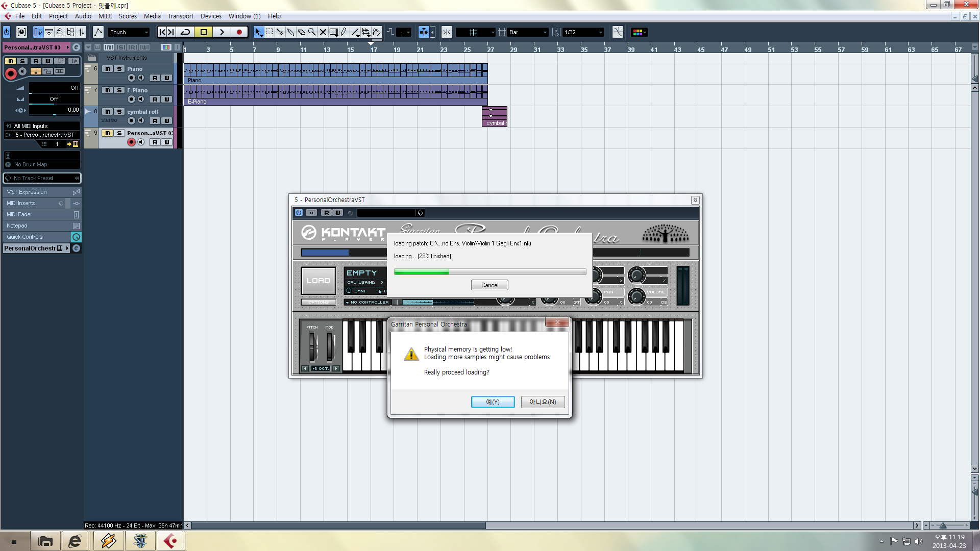Toggle Show Inspector button
Viewport: 980px width, 551px height.
coord(38,32)
